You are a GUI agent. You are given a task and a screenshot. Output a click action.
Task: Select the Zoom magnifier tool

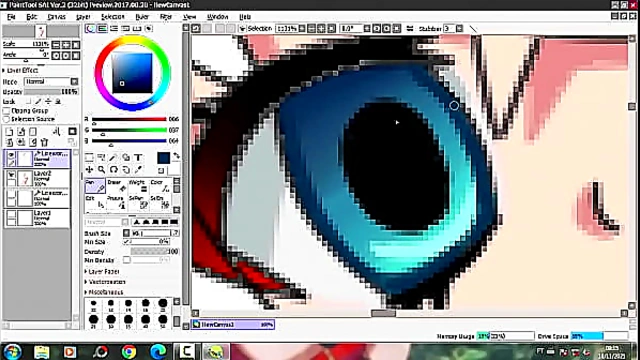(101, 170)
